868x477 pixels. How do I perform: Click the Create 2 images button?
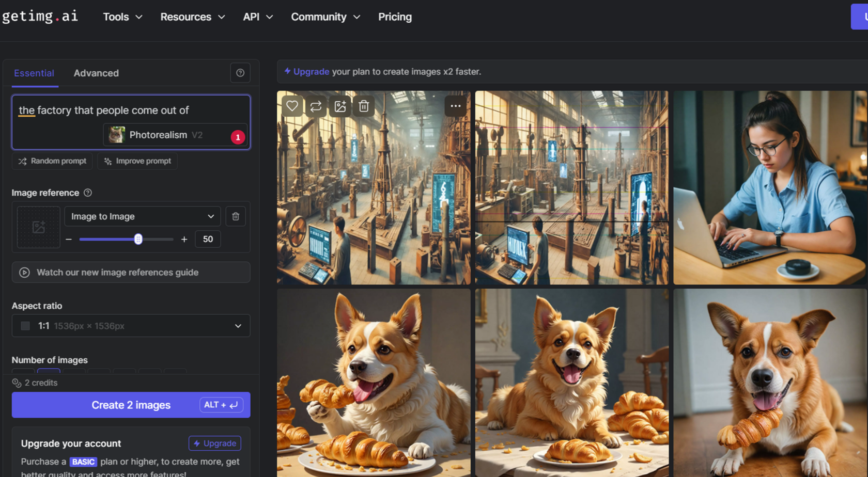pyautogui.click(x=131, y=405)
